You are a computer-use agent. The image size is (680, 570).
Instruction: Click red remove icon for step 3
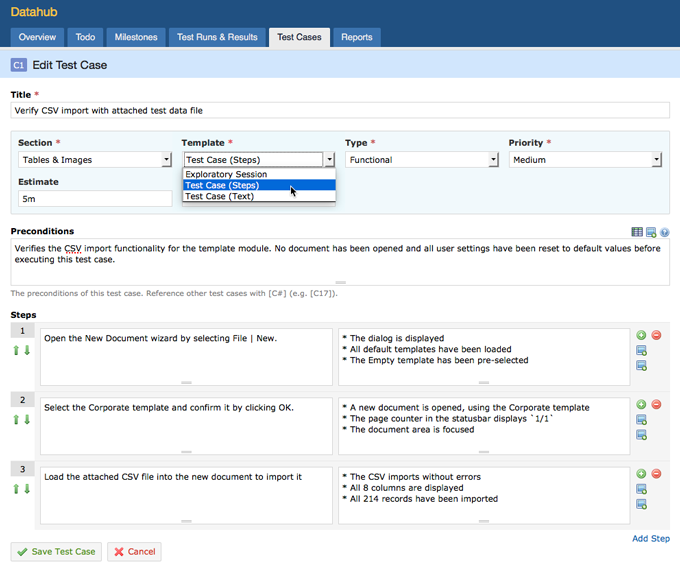coord(656,473)
